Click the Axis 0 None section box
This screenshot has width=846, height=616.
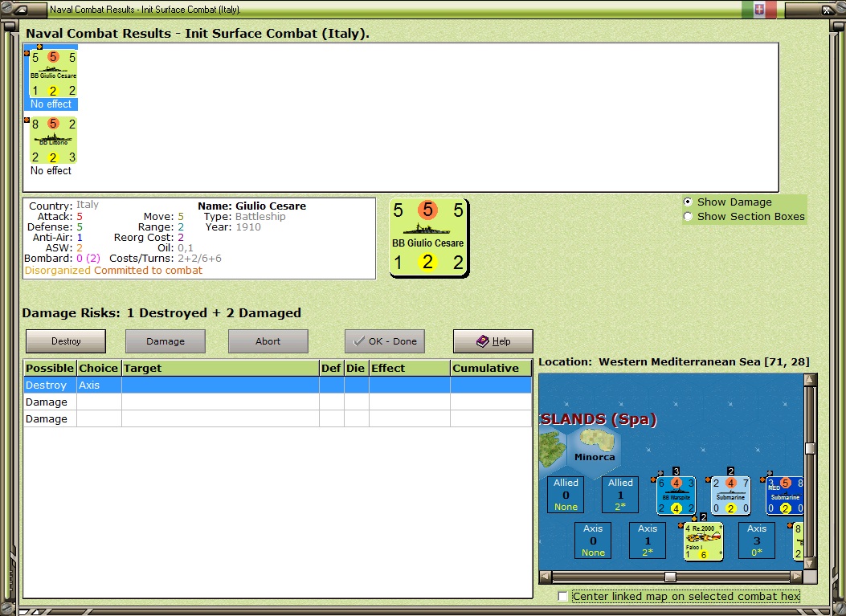(593, 541)
